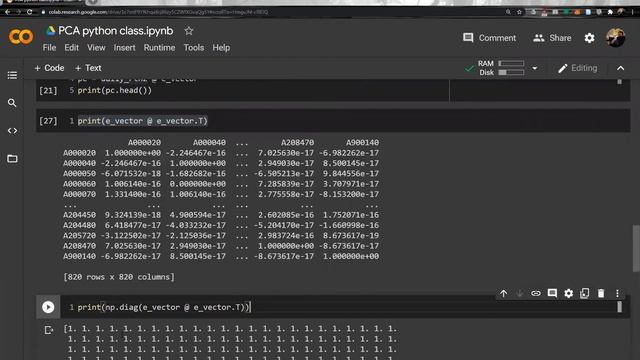Click row label A204450 in output
This screenshot has width=640, height=360.
coord(80,215)
